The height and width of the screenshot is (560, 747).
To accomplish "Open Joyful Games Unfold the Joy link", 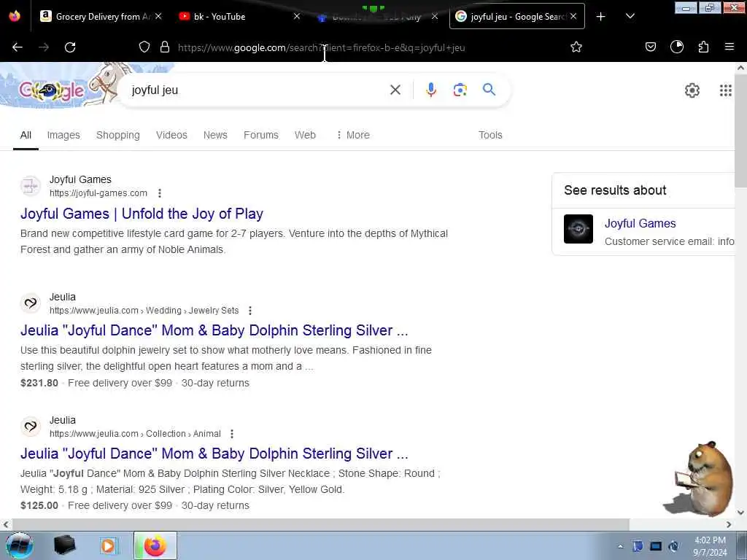I will point(142,214).
